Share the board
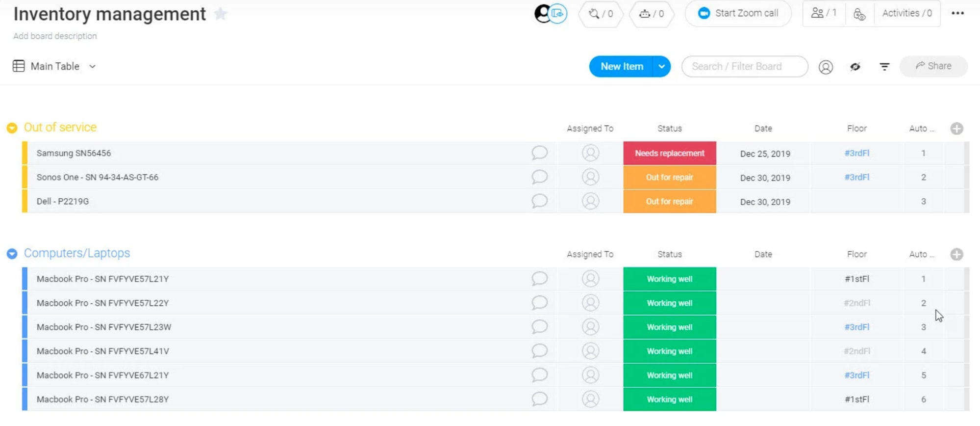 click(933, 66)
